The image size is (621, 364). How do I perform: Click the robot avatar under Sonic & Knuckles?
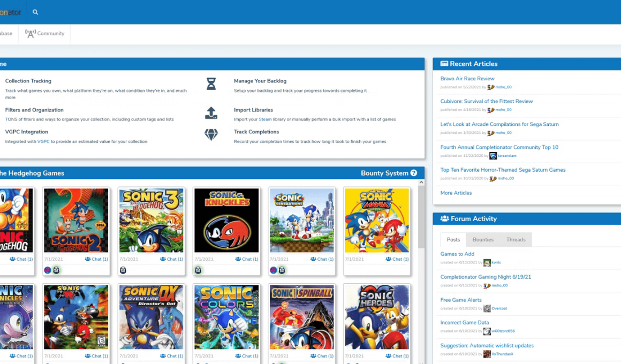click(x=198, y=270)
